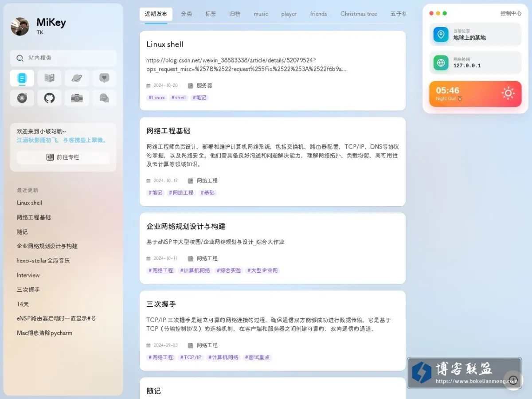Click the #TCP/IP tag
532x399 pixels.
(x=191, y=357)
